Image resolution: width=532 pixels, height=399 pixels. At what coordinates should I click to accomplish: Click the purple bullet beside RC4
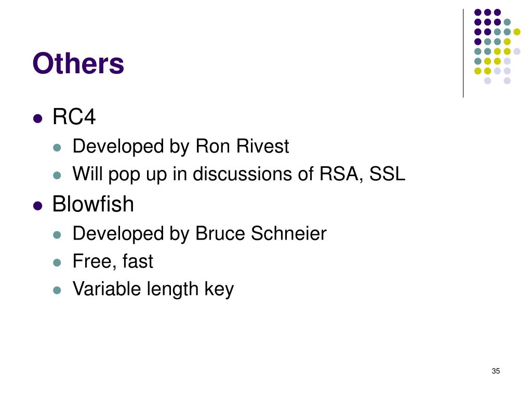click(37, 118)
